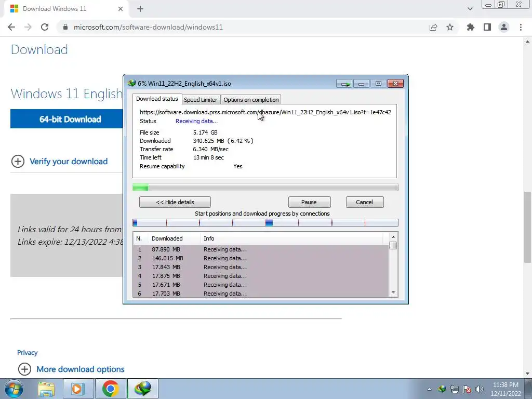Open Windows Media Player taskbar icon
Image resolution: width=532 pixels, height=399 pixels.
click(x=77, y=389)
